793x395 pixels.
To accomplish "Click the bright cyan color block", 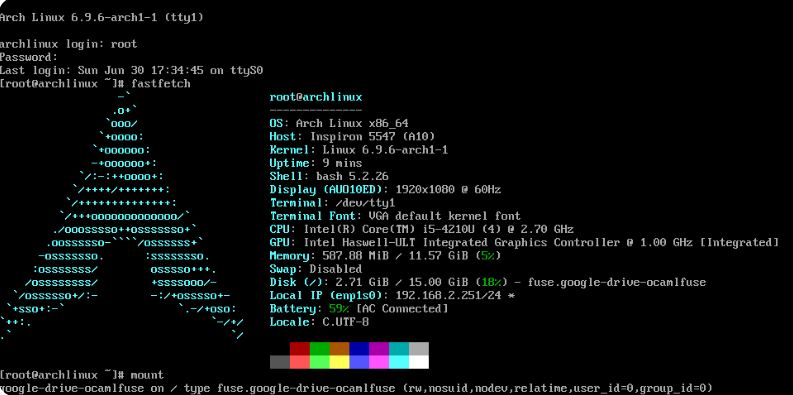I will pos(399,362).
